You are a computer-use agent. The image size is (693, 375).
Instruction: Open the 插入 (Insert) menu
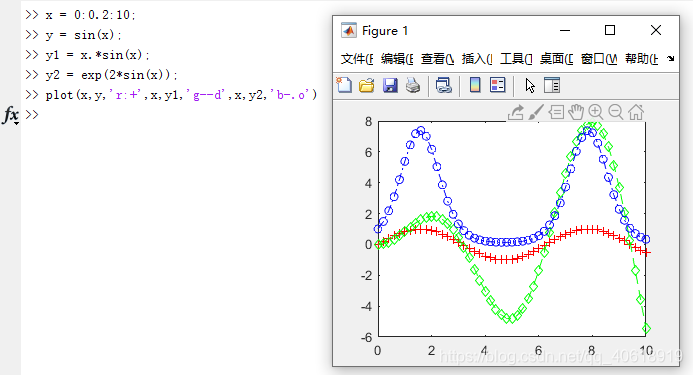[x=477, y=59]
